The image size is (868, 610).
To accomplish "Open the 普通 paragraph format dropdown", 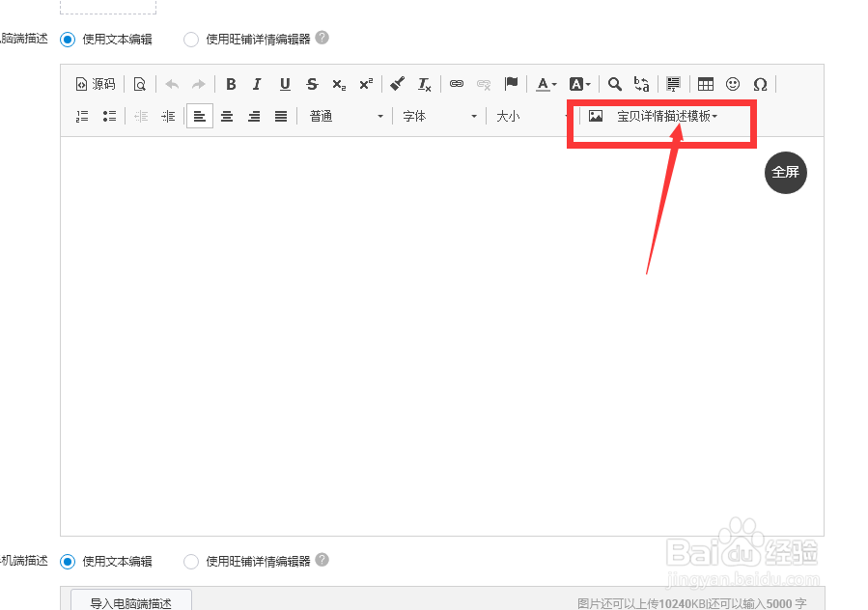I will tap(346, 116).
